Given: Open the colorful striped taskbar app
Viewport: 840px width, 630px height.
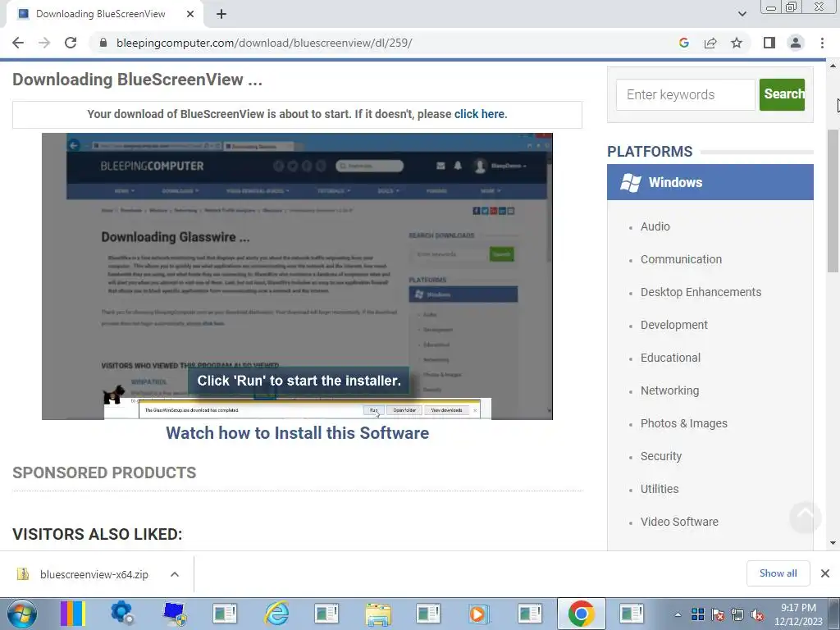Looking at the screenshot, I should 73,614.
